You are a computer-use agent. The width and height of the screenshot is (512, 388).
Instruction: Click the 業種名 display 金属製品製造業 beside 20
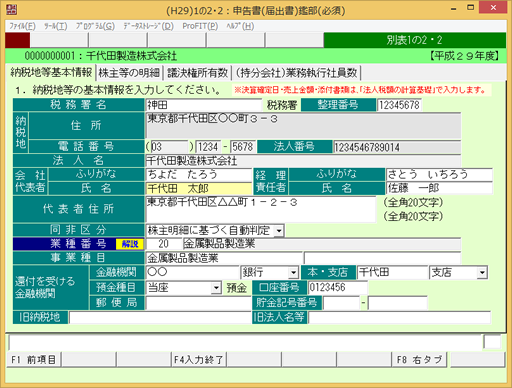(322, 244)
